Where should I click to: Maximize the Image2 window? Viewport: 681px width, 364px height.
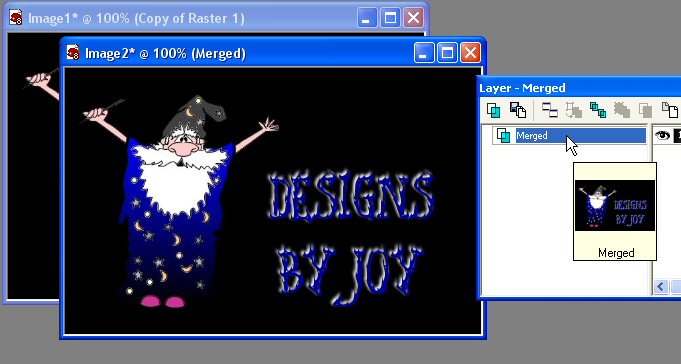click(447, 53)
